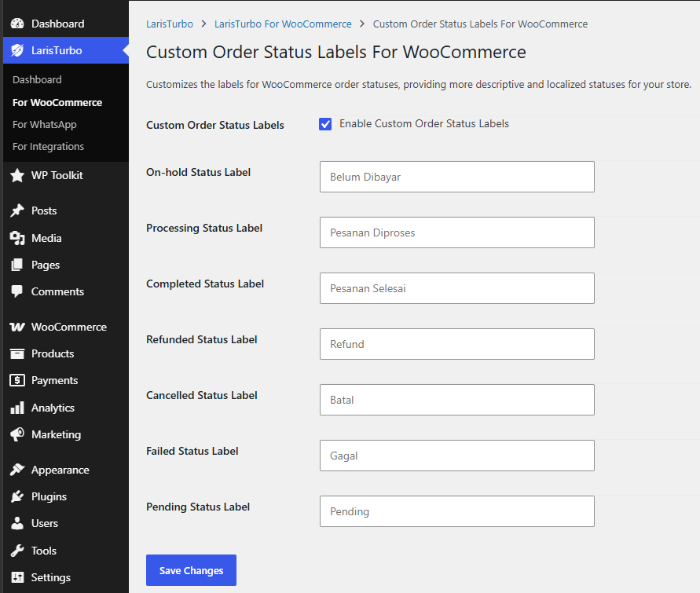This screenshot has width=700, height=593.
Task: Go to WooCommerce menu label
Action: (69, 327)
